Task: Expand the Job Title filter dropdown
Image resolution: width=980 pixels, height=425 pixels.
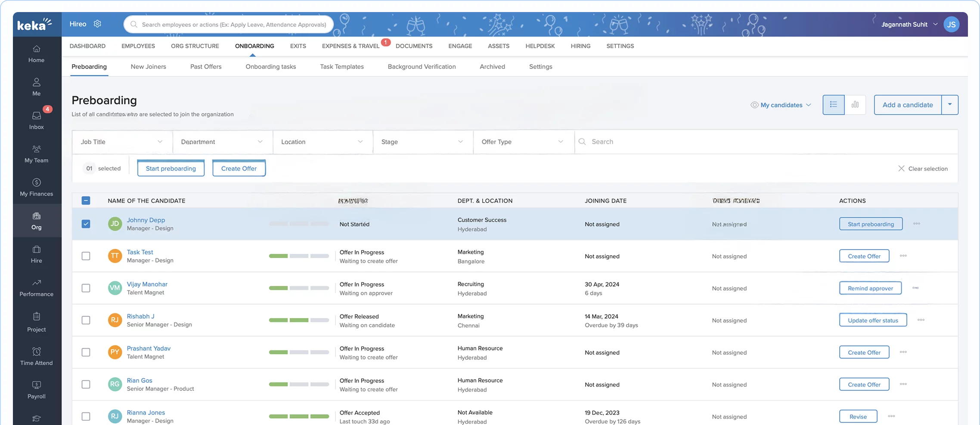Action: [x=122, y=142]
